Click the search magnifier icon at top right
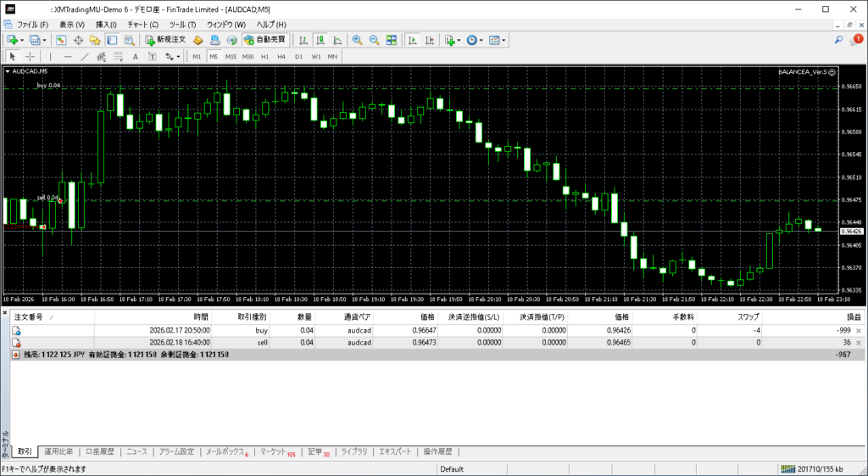Screen dimensions: 868x476 (x=839, y=40)
